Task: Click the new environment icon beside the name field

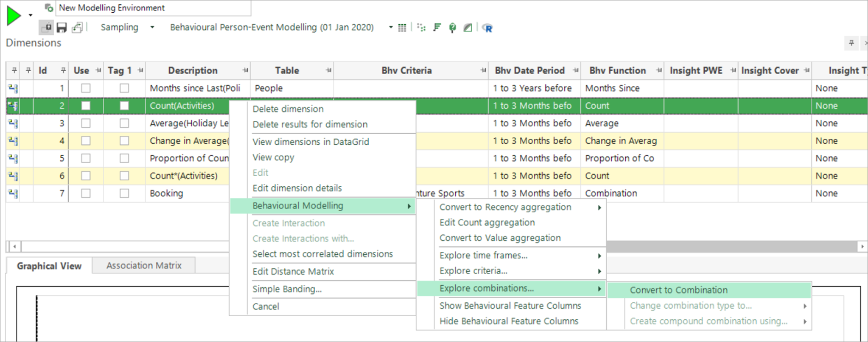Action: [49, 8]
